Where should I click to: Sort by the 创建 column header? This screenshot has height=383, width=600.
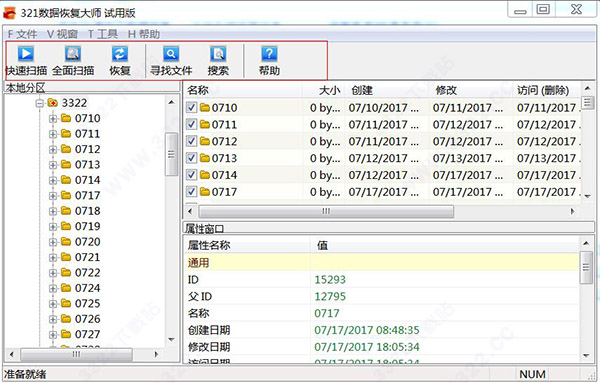pyautogui.click(x=387, y=90)
